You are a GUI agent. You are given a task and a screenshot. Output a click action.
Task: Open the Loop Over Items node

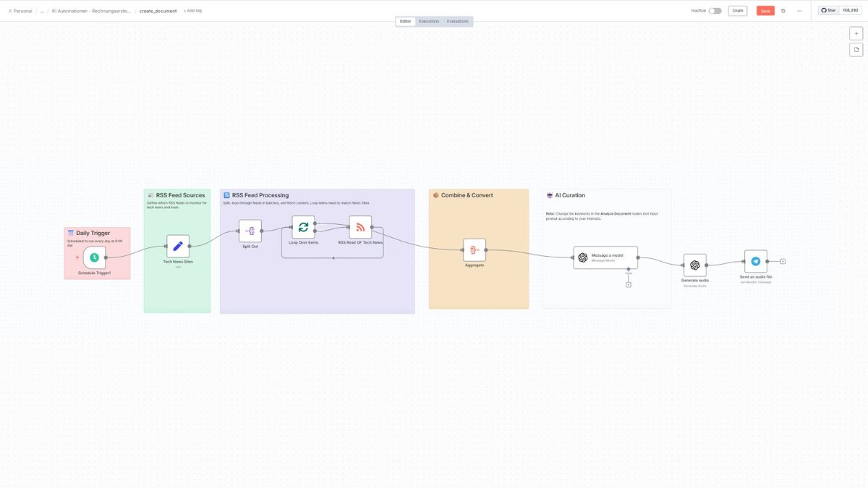point(303,227)
